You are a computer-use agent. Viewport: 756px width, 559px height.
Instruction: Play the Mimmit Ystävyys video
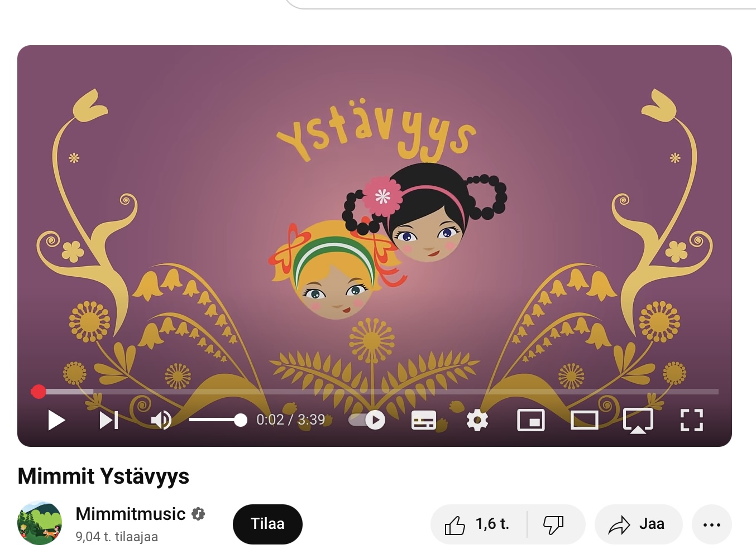(x=56, y=420)
